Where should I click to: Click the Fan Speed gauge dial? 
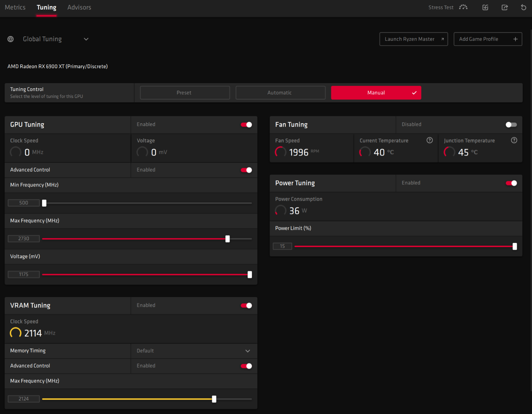[x=280, y=152]
